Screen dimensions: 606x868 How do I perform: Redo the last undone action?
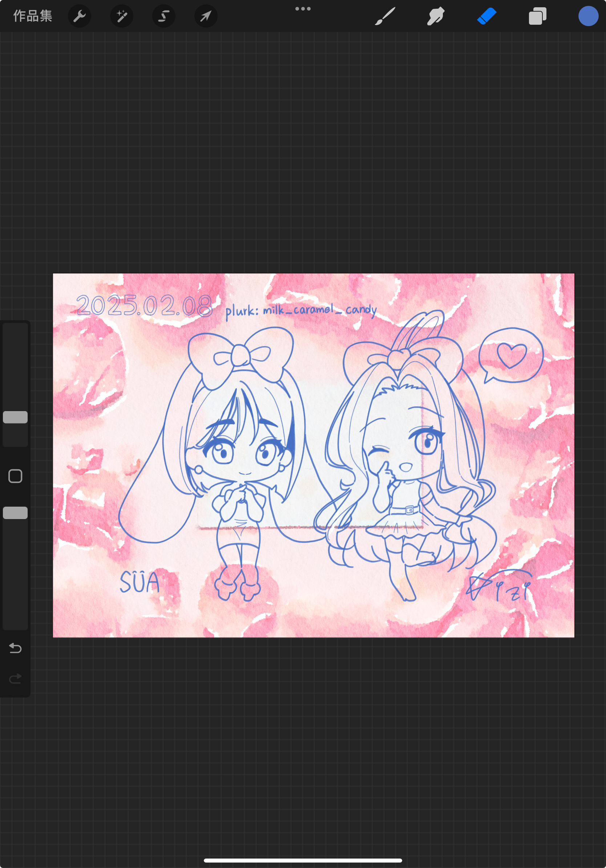[x=16, y=679]
